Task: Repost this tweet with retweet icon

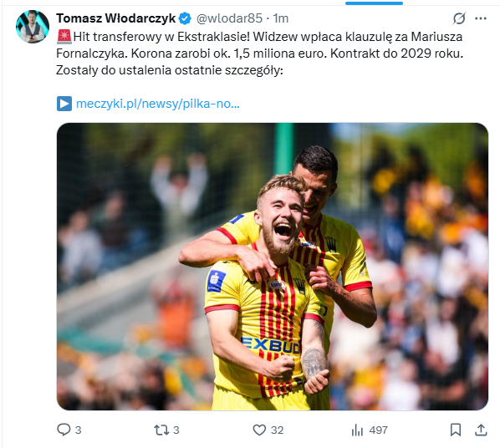Action: 161,430
